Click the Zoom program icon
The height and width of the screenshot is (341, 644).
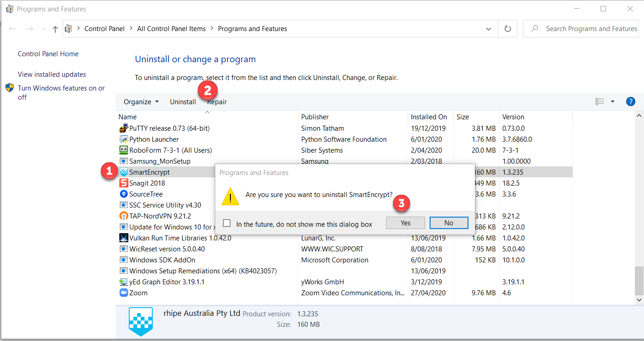pyautogui.click(x=123, y=293)
